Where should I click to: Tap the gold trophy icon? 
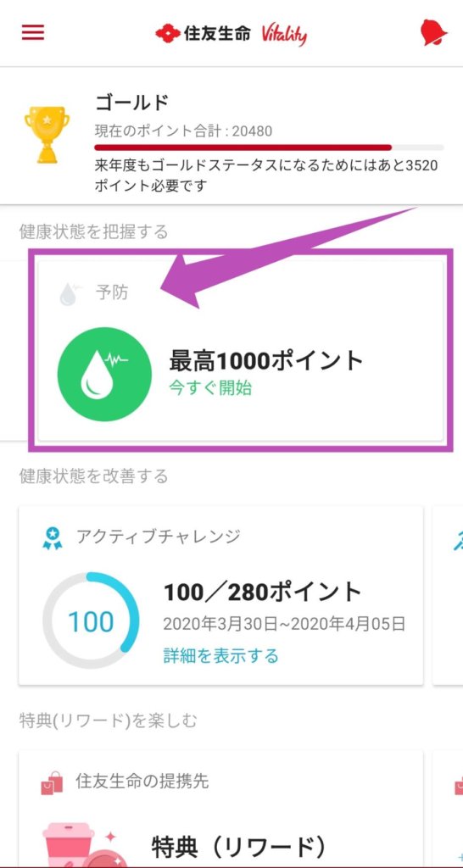tap(47, 135)
